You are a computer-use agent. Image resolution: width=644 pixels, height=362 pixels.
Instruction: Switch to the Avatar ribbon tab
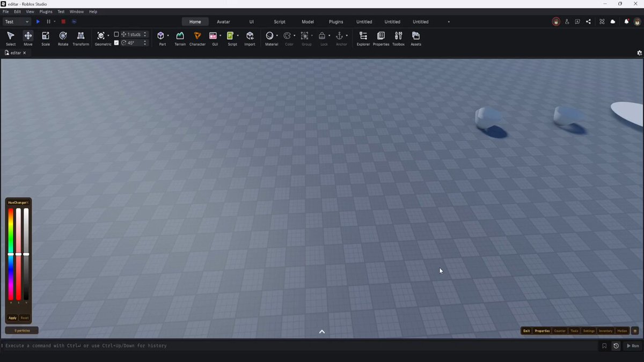tap(223, 22)
